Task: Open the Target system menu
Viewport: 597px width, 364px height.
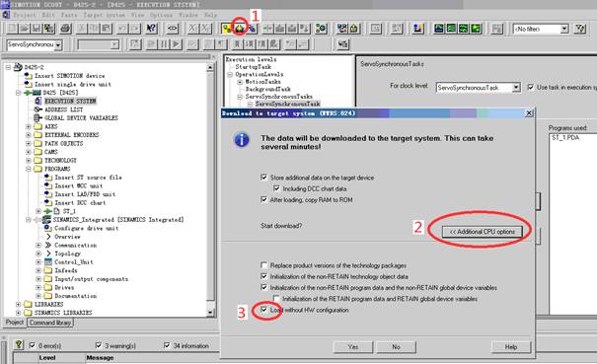Action: (104, 15)
